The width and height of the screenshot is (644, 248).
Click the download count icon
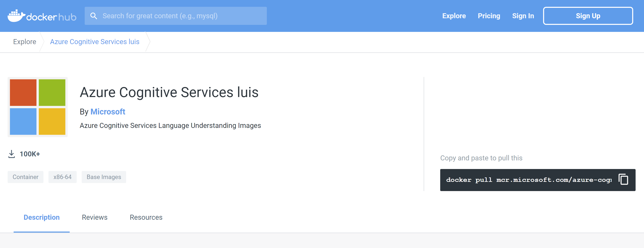11,154
